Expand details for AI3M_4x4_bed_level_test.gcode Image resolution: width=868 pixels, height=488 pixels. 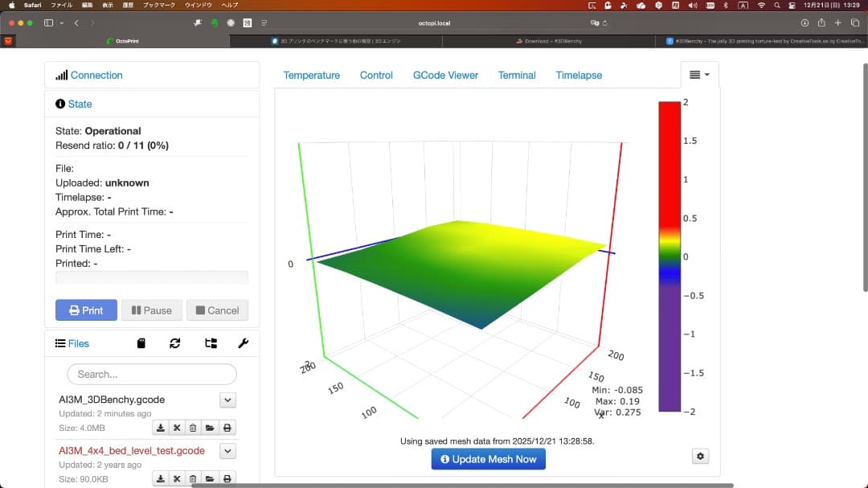tap(227, 451)
